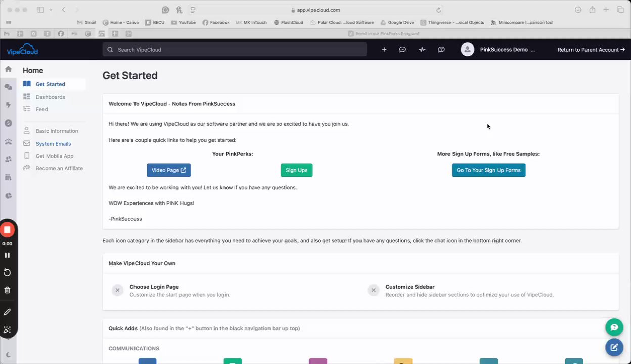Expand the Safari sidebar dropdown arrow
This screenshot has height=364, width=631.
tap(51, 10)
